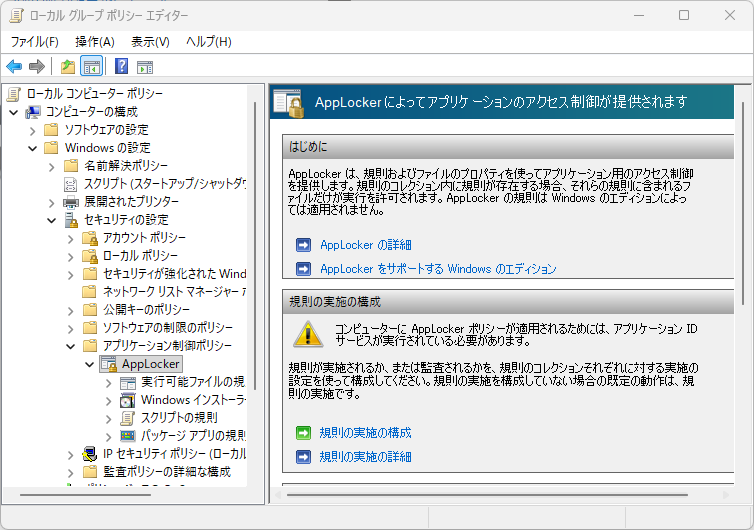Image resolution: width=754 pixels, height=530 pixels.
Task: Click the tree pane horizontal scrollbar
Action: [100, 494]
